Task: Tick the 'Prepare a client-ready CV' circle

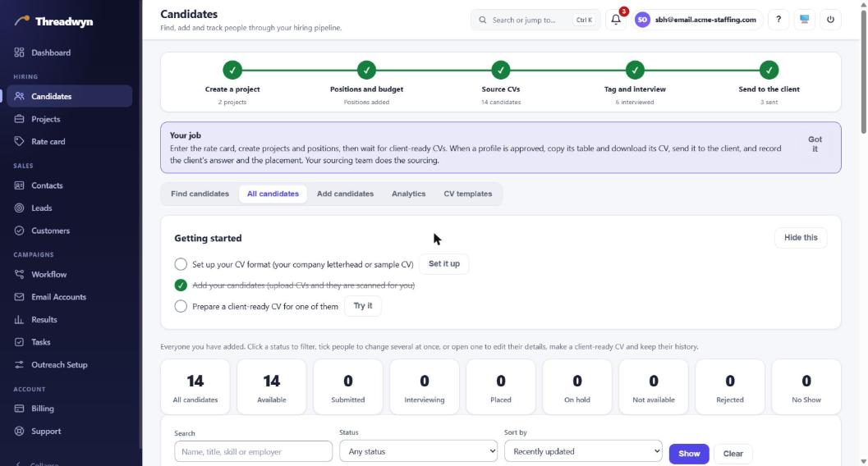Action: coord(181,306)
